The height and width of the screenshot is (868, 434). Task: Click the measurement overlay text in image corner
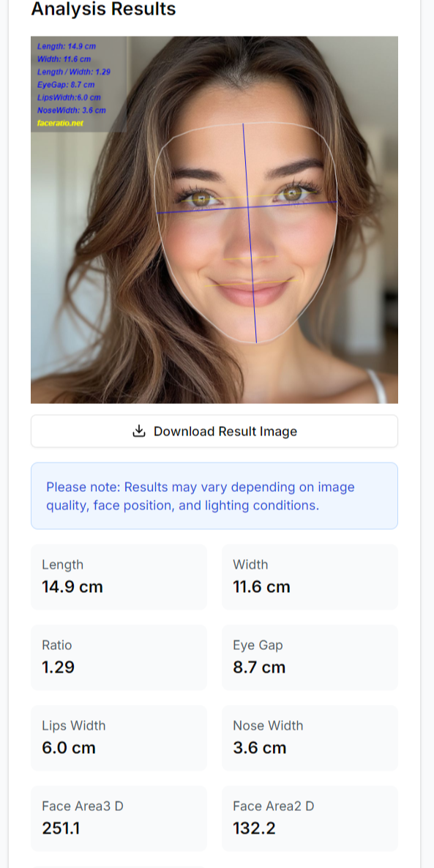pos(73,81)
